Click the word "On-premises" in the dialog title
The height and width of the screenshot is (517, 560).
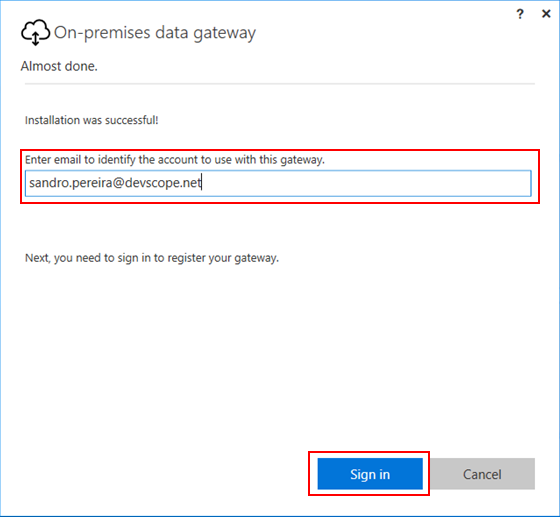point(102,33)
